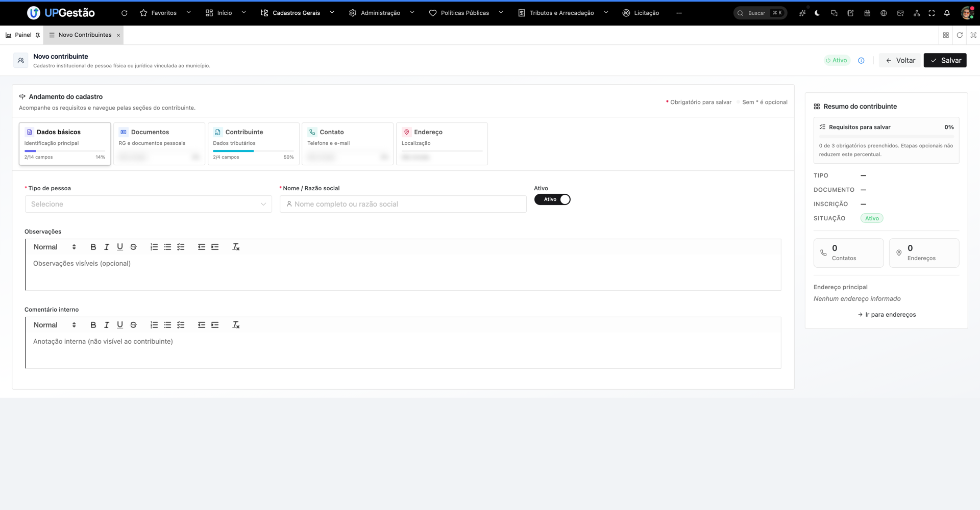980x510 pixels.
Task: Open the more menus ellipsis
Action: [x=679, y=13]
